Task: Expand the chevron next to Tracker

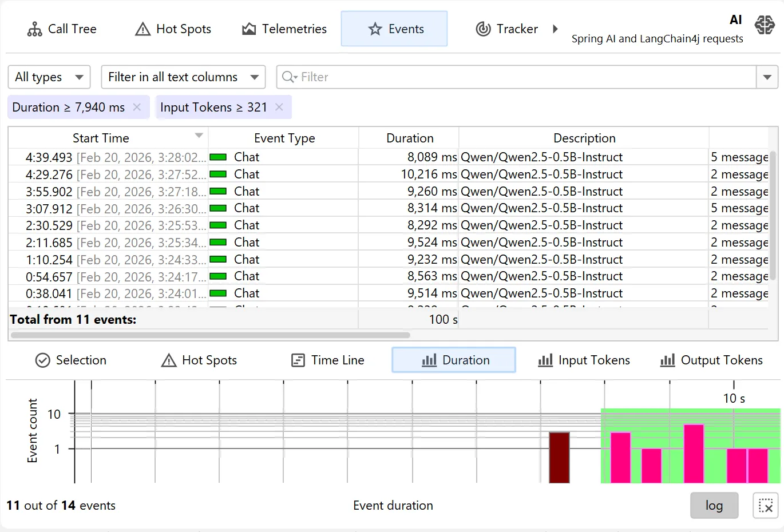Action: pos(556,29)
